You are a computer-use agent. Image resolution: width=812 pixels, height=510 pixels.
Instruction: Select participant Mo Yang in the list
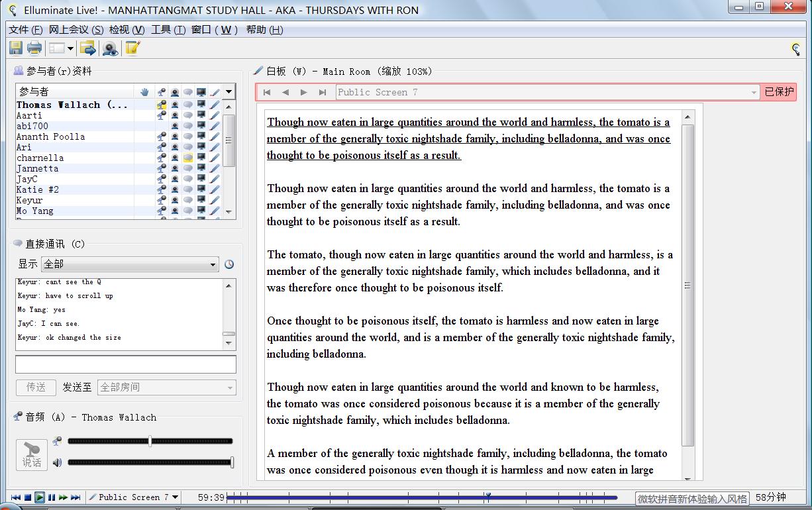coord(35,211)
